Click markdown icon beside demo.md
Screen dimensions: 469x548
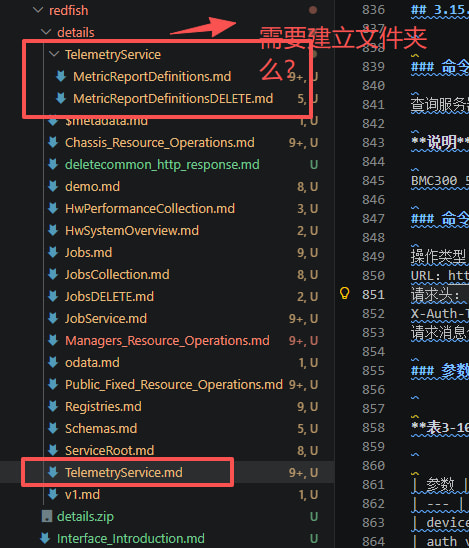point(53,186)
